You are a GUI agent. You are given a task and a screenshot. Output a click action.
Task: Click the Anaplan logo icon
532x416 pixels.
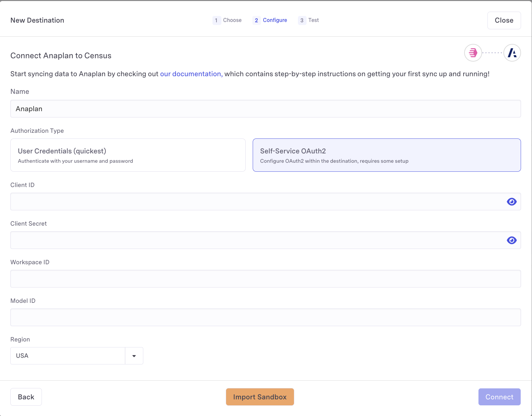pyautogui.click(x=512, y=53)
